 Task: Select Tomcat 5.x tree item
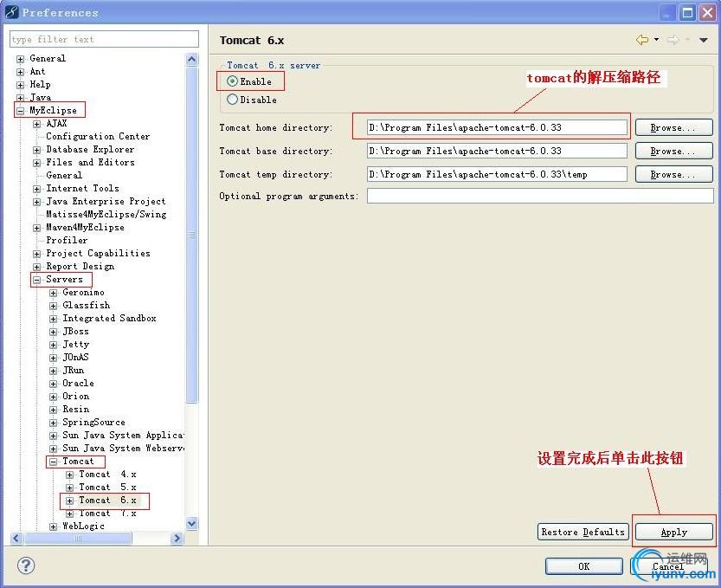click(x=107, y=487)
